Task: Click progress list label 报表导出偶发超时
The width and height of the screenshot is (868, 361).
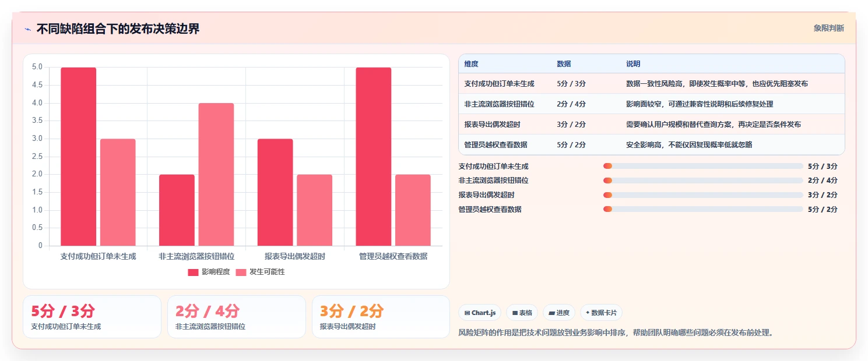Action: (x=487, y=195)
